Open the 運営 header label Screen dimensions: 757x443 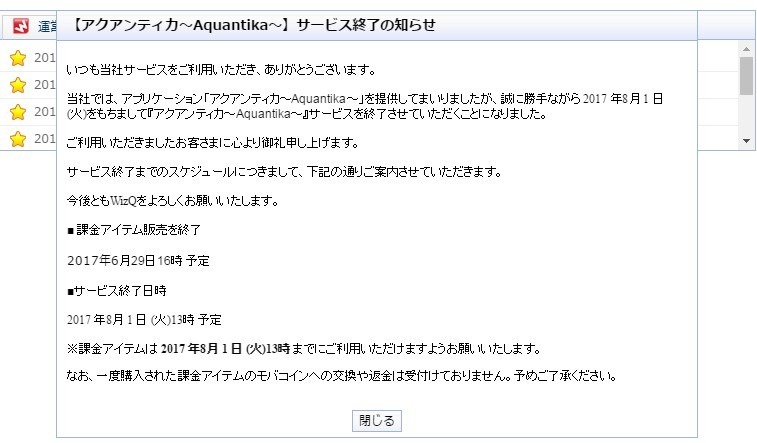click(47, 26)
